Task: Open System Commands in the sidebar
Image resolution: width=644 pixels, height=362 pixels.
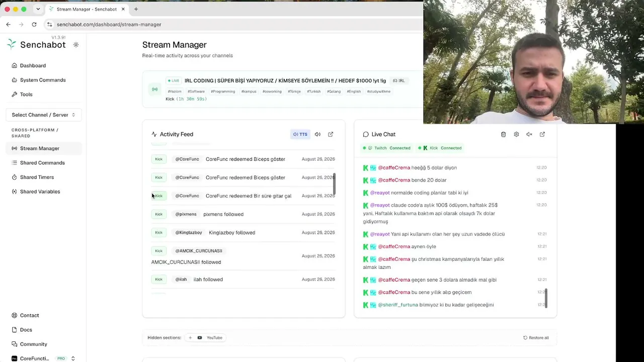Action: coord(43,80)
